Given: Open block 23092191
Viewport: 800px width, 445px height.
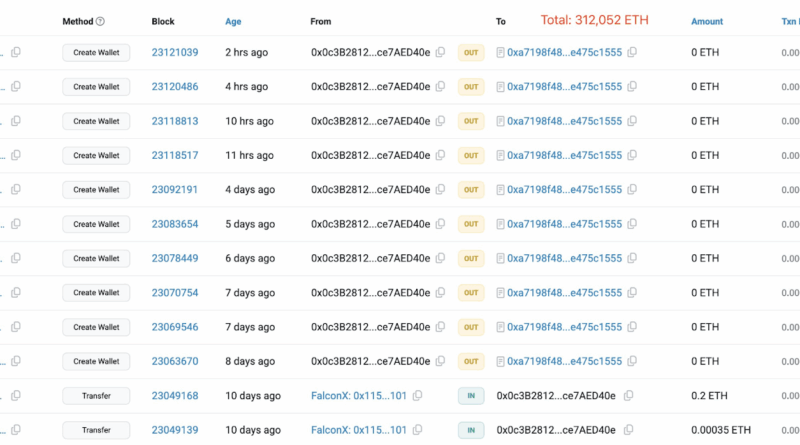Looking at the screenshot, I should [174, 189].
